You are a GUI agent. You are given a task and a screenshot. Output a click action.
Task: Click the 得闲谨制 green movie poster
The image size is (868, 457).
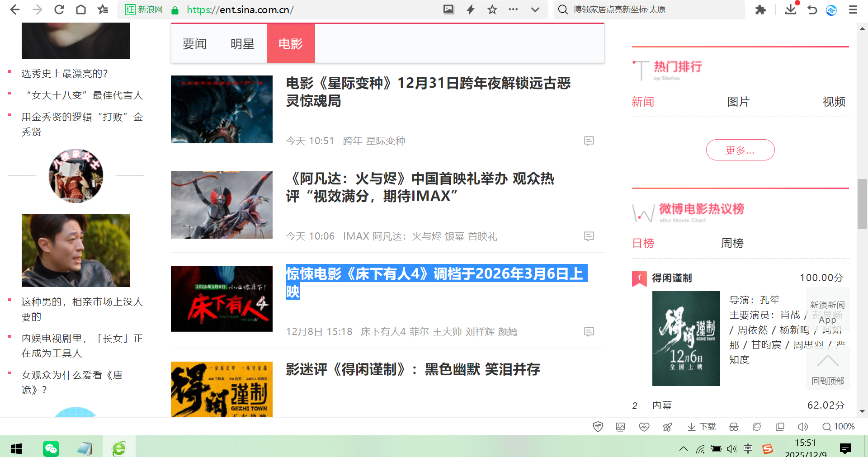(x=686, y=339)
